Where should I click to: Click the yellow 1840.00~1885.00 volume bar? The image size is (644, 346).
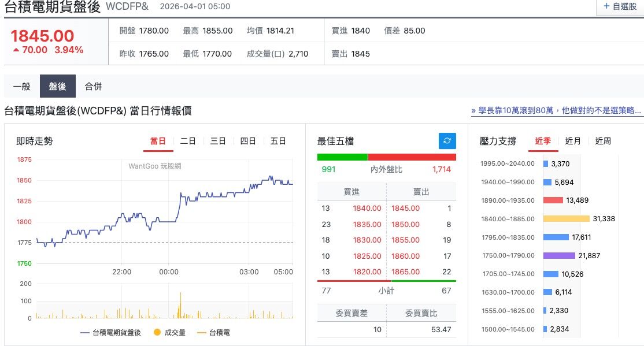pos(567,219)
